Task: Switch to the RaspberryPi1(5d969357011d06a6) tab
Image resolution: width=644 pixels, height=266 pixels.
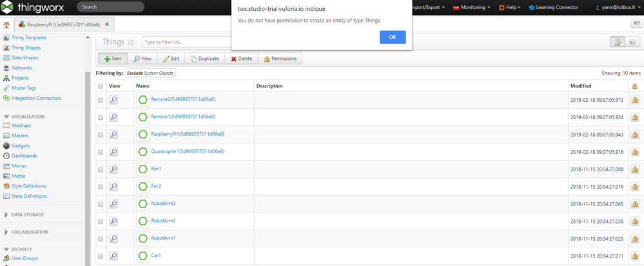Action: tap(63, 24)
